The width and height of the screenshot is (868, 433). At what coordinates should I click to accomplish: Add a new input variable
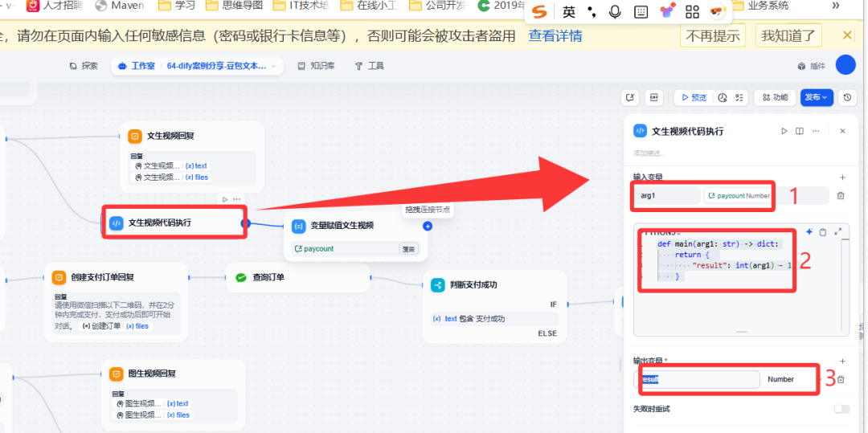(x=842, y=178)
